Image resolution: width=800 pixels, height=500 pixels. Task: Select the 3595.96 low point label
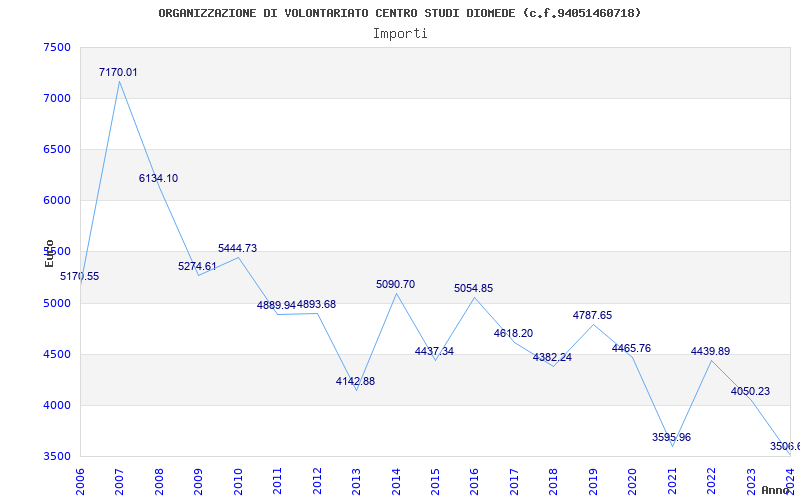(671, 438)
